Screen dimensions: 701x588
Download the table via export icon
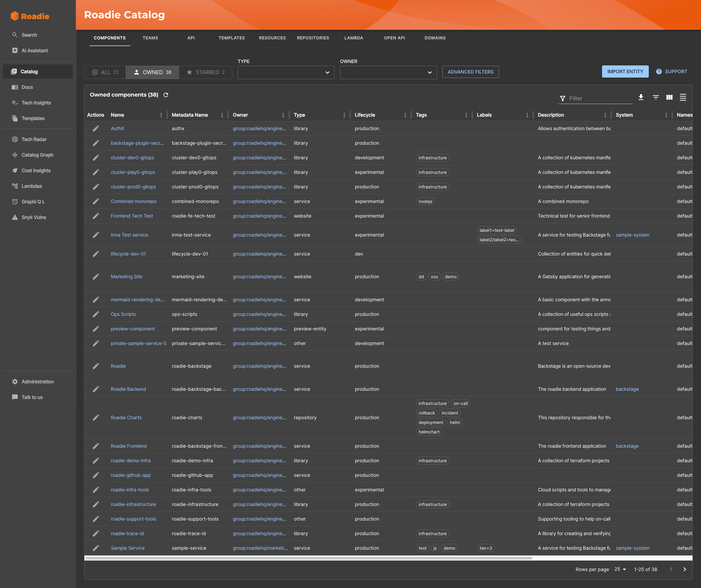(641, 97)
